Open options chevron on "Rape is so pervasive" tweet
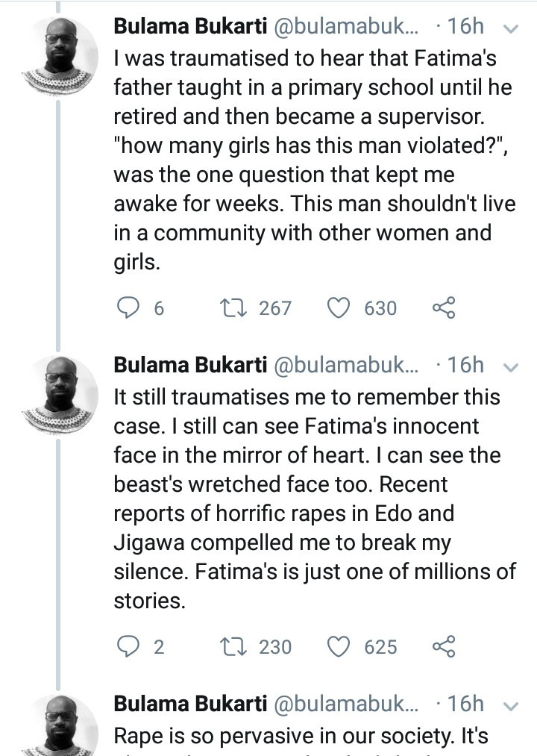The height and width of the screenshot is (756, 537). click(x=511, y=705)
